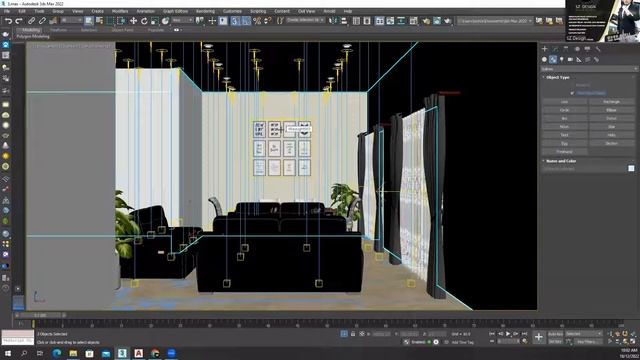Select the Lights create category
The image size is (640, 360).
coord(562,60)
